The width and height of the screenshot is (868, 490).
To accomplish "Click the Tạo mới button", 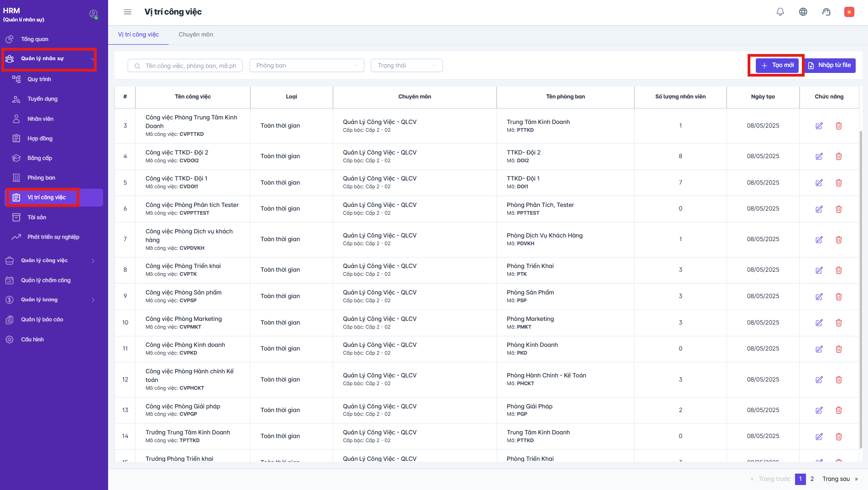I will pos(777,65).
